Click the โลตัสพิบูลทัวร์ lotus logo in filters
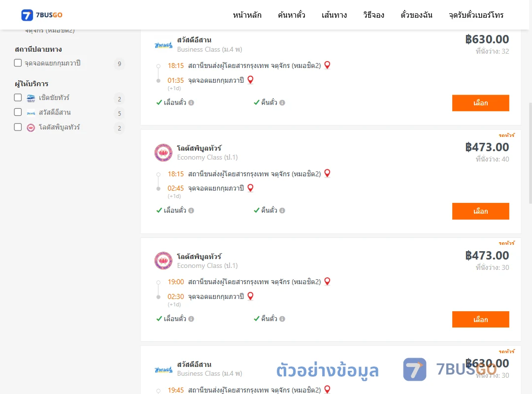 click(x=31, y=128)
